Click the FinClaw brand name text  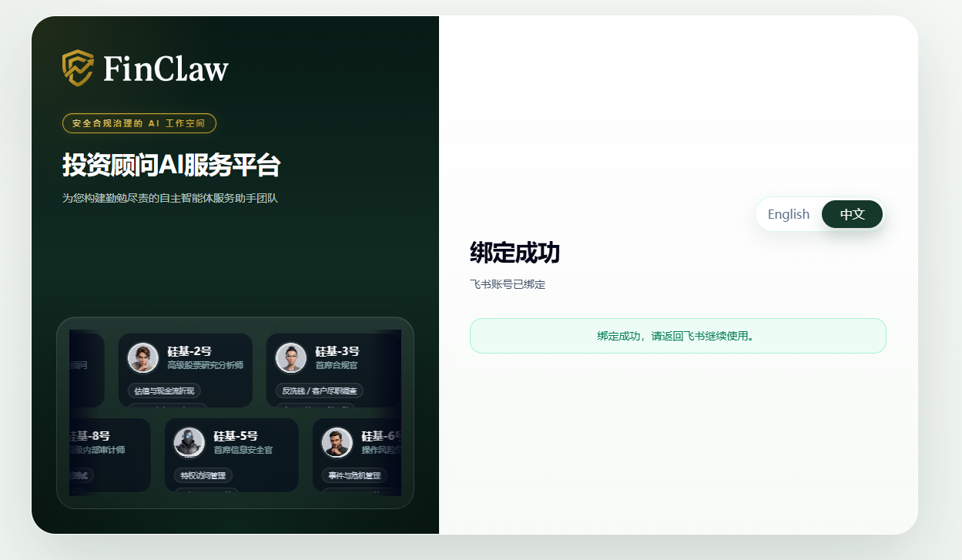[166, 69]
